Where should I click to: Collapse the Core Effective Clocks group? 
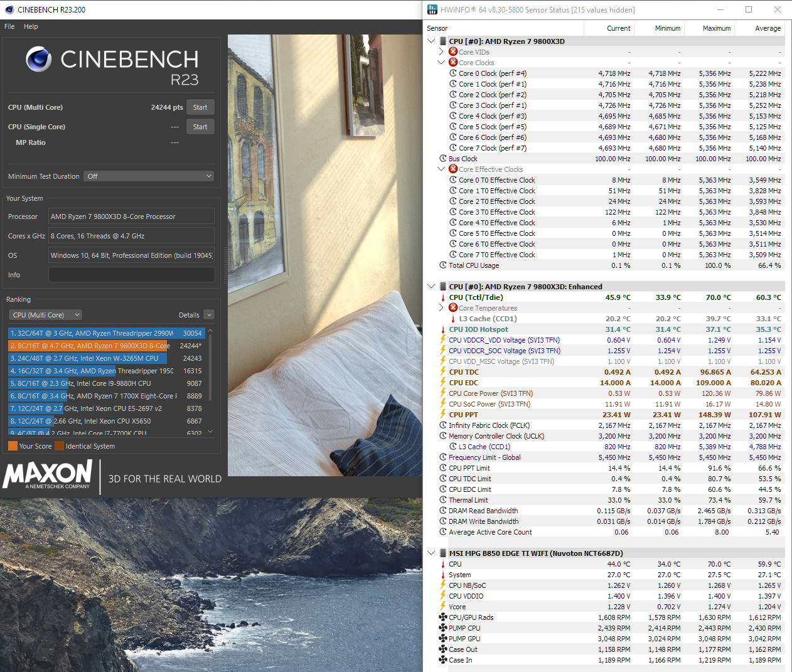(x=442, y=169)
